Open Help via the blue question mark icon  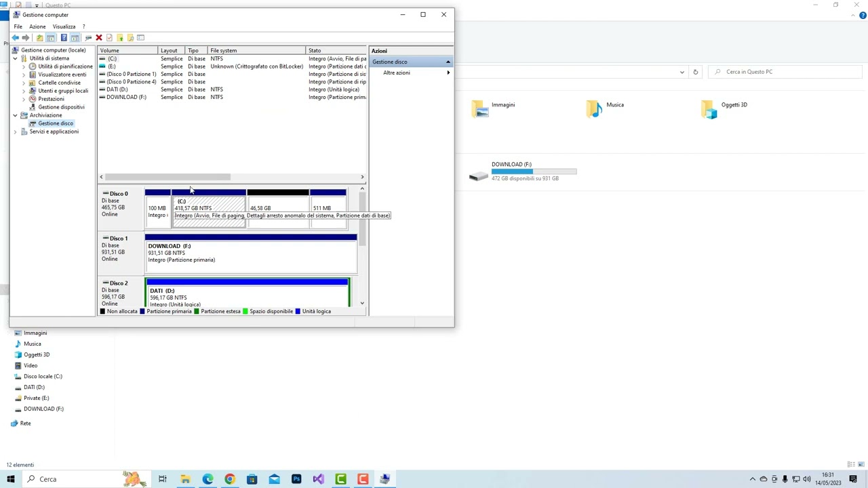click(64, 38)
